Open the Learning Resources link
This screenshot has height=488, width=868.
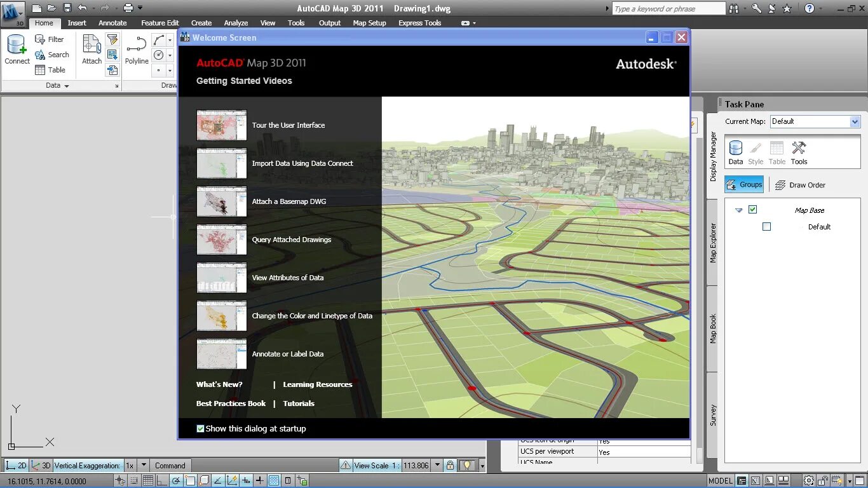[317, 384]
